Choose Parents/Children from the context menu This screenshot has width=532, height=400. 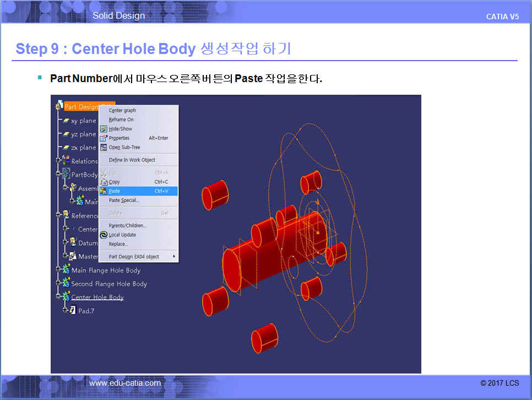tap(127, 225)
